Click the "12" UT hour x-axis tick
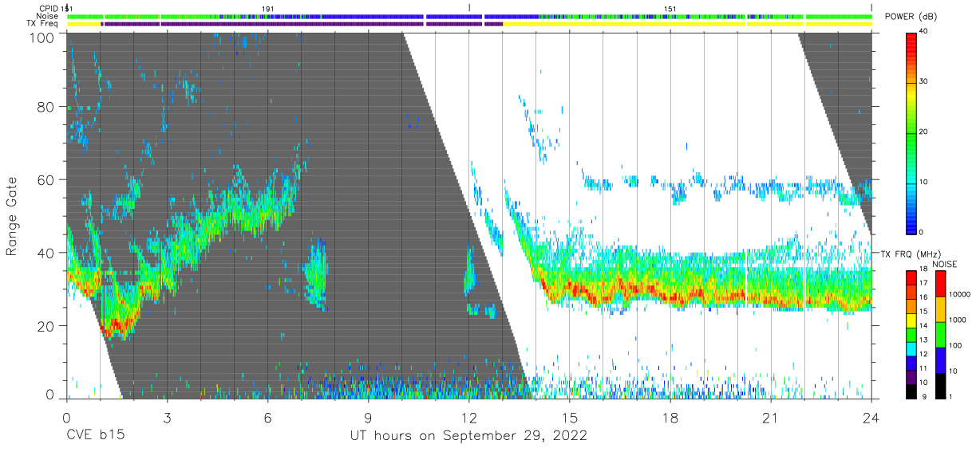Screen dimensions: 980x452 [468, 418]
